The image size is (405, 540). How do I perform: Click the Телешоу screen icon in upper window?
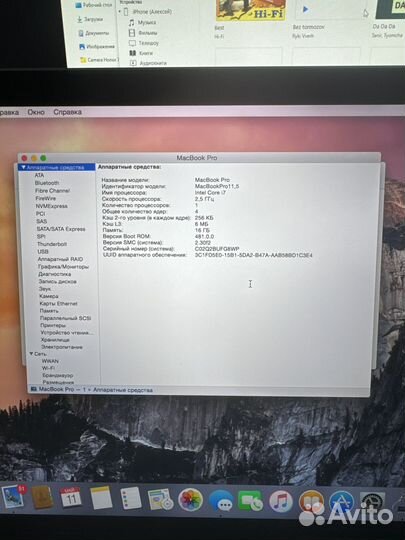(132, 43)
